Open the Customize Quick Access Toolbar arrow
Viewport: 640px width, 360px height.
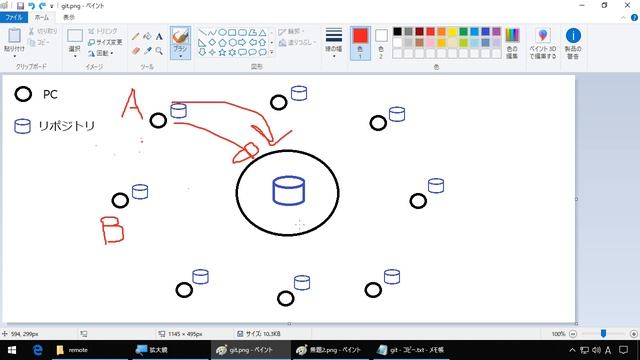click(51, 6)
